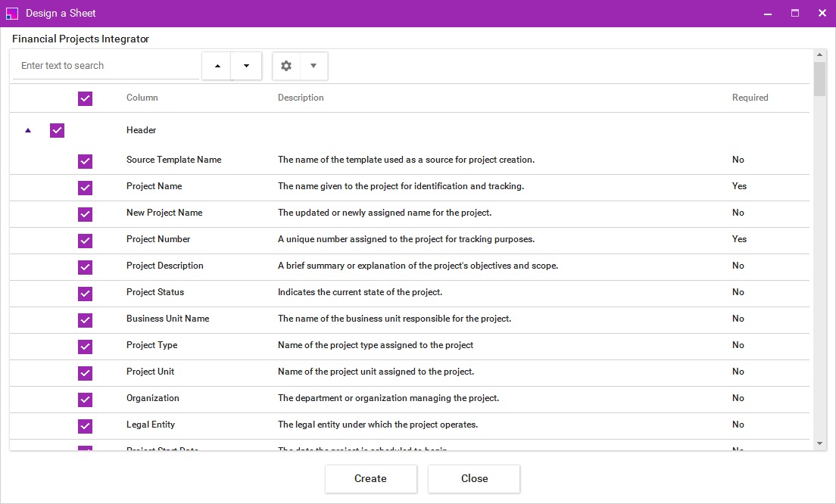Minimize the Design a Sheet window
The width and height of the screenshot is (836, 504).
coord(768,14)
